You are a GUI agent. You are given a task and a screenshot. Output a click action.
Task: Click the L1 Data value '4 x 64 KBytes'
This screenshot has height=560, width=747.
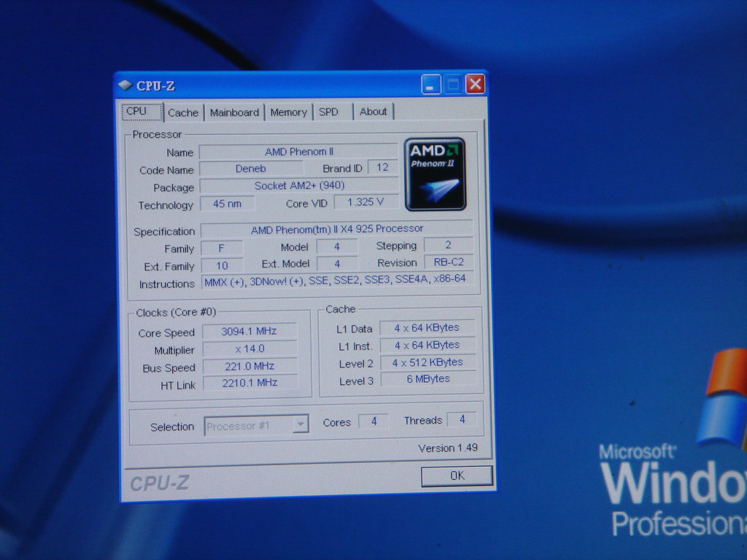click(x=427, y=327)
